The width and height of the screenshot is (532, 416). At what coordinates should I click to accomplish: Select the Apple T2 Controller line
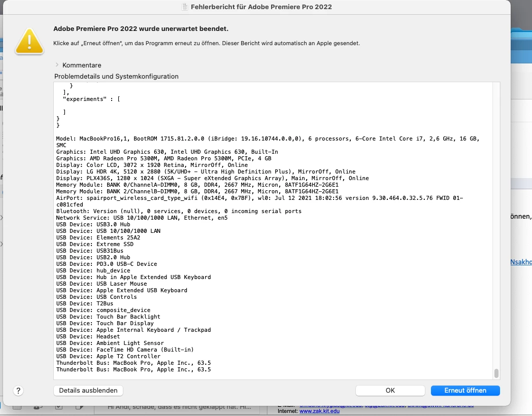click(x=108, y=356)
